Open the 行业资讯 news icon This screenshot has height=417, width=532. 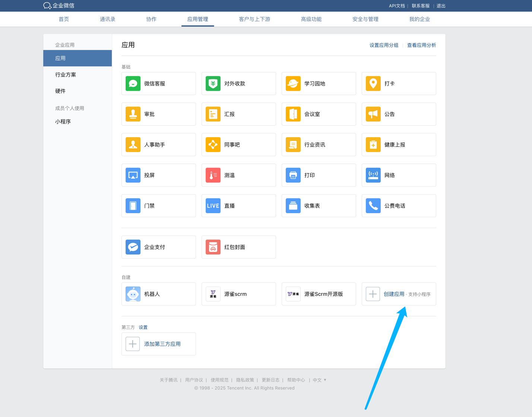point(293,145)
